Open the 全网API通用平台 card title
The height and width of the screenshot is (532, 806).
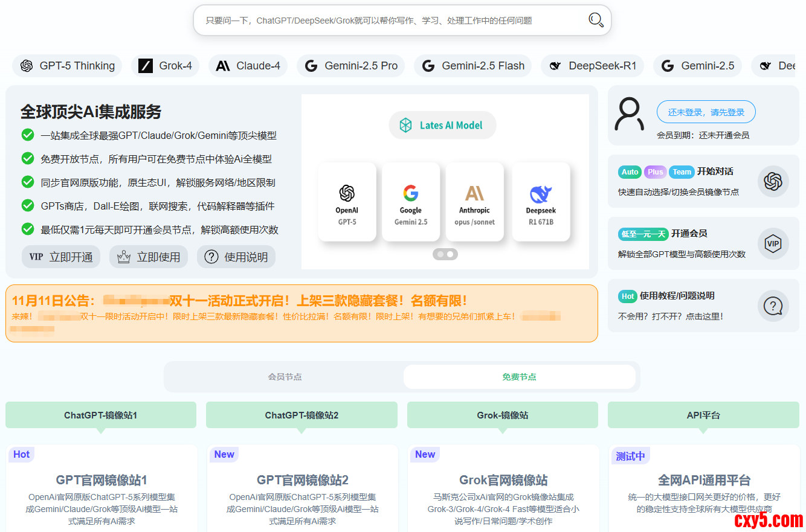[704, 480]
